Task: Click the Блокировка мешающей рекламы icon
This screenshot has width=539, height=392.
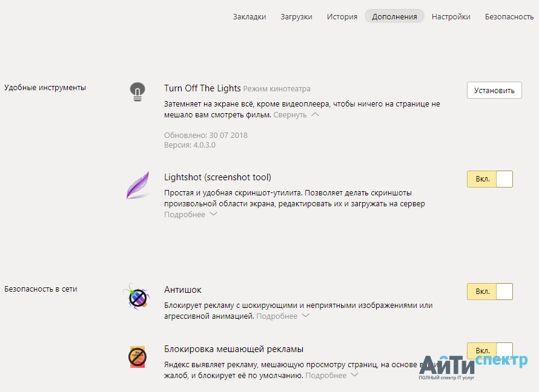Action: 137,356
